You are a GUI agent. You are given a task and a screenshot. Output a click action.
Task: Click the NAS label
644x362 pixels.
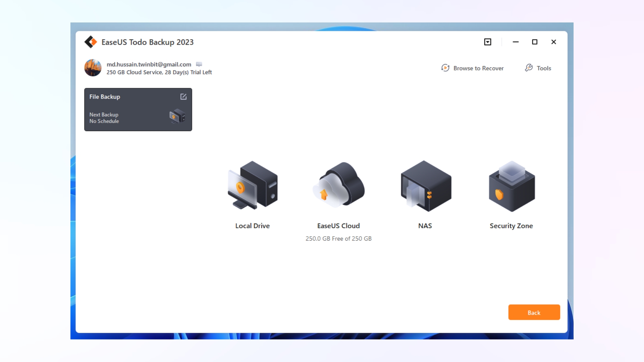click(x=425, y=226)
